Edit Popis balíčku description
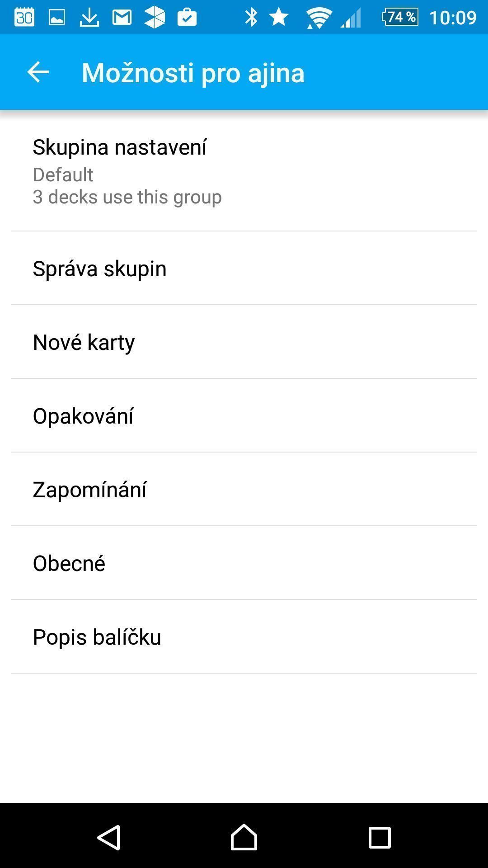488x868 pixels. [244, 637]
